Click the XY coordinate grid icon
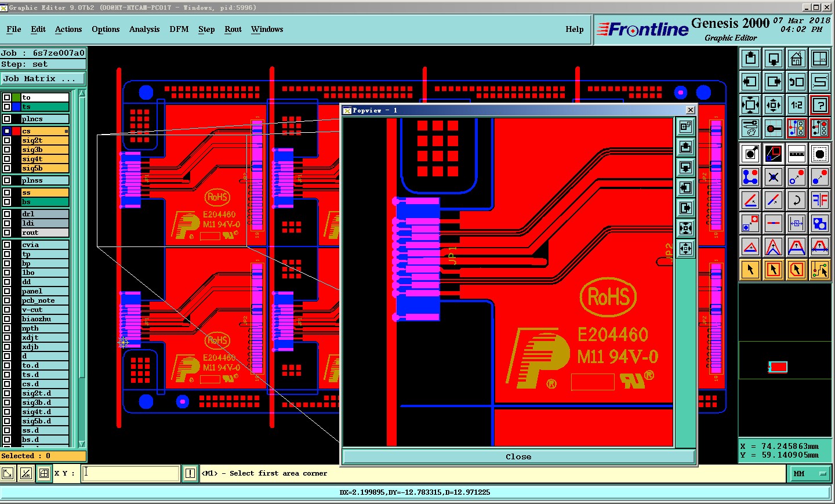835x504 pixels. 820,59
